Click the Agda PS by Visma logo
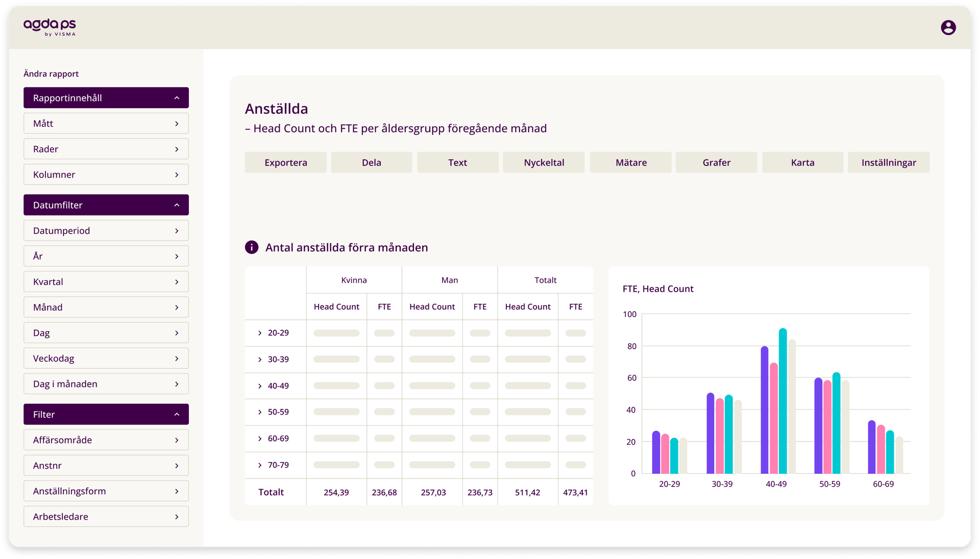The height and width of the screenshot is (559, 980). 50,28
